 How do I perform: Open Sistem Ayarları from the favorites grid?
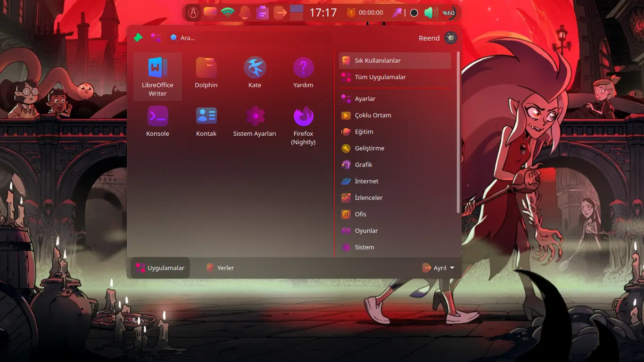pos(255,125)
